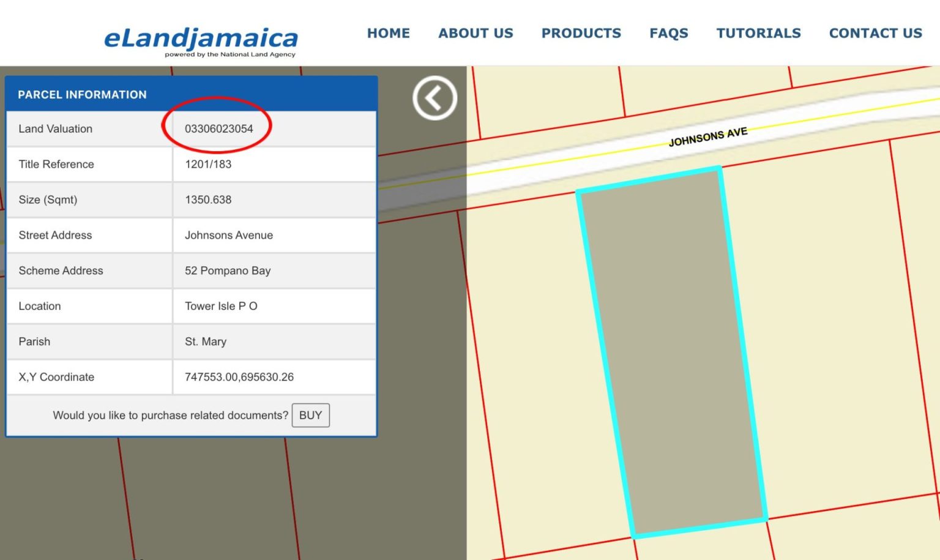
Task: Open the ABOUT US page
Action: (476, 33)
